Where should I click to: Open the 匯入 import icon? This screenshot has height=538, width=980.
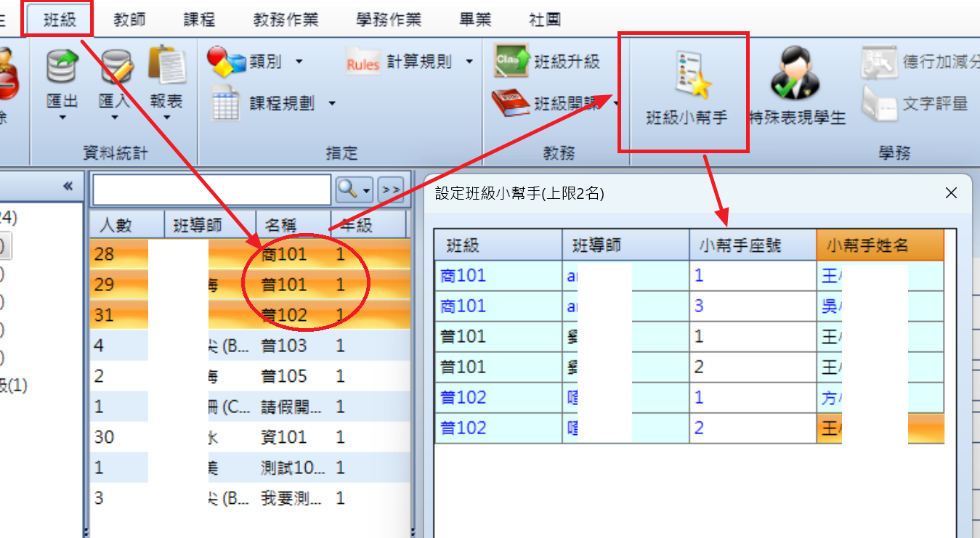coord(115,65)
